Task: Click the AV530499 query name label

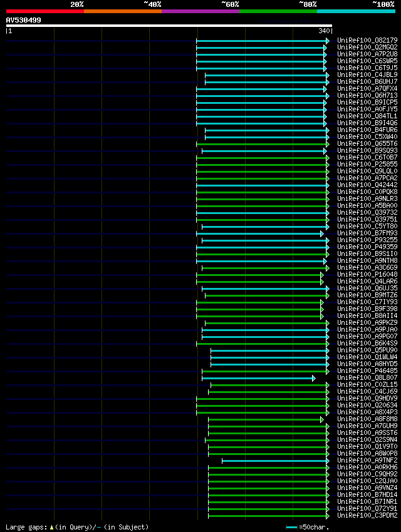Action: [x=23, y=20]
